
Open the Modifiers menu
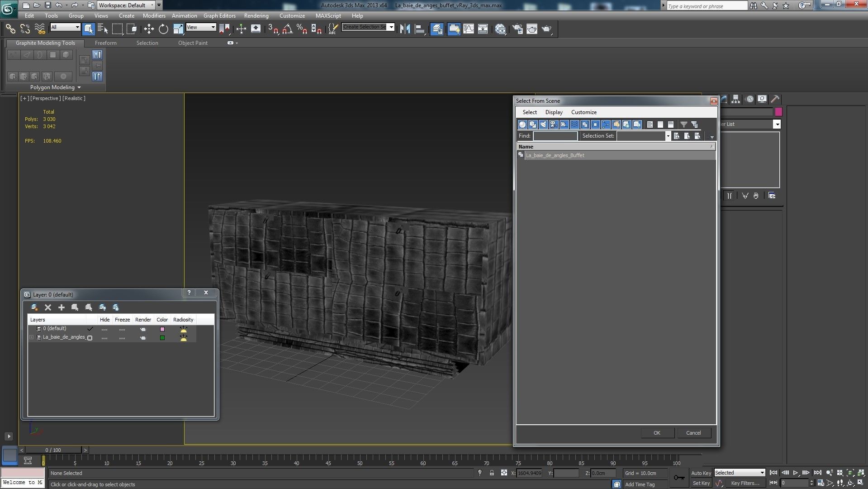pos(154,15)
